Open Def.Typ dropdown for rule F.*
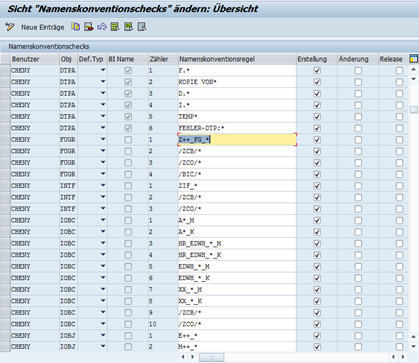This screenshot has height=363, width=419. click(x=103, y=70)
